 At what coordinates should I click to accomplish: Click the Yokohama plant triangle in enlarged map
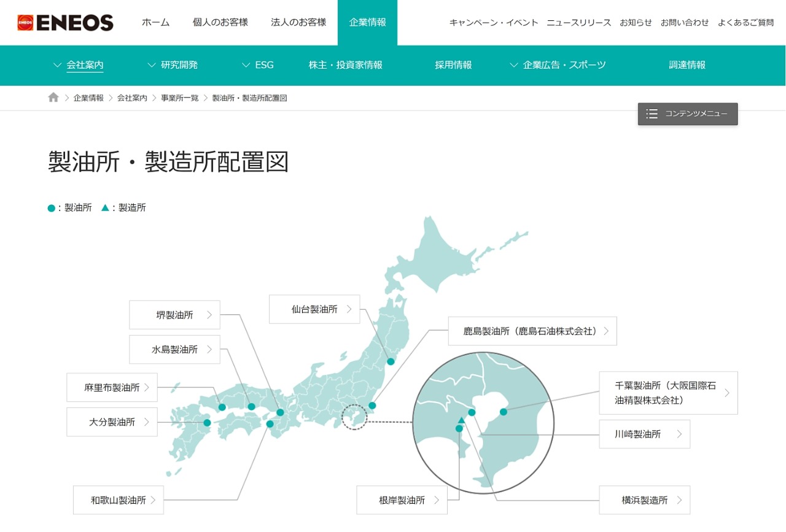coord(462,420)
